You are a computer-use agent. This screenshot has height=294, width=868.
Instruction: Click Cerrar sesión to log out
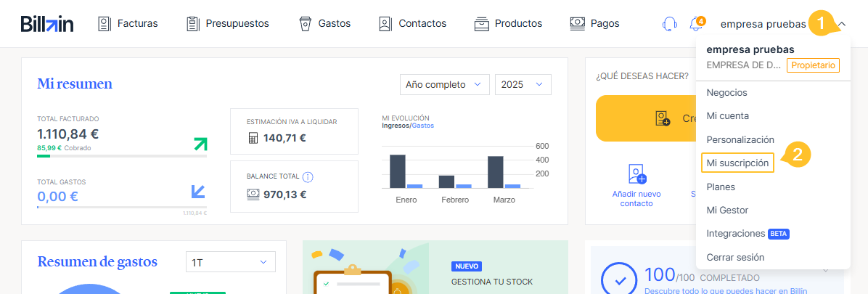pos(735,258)
